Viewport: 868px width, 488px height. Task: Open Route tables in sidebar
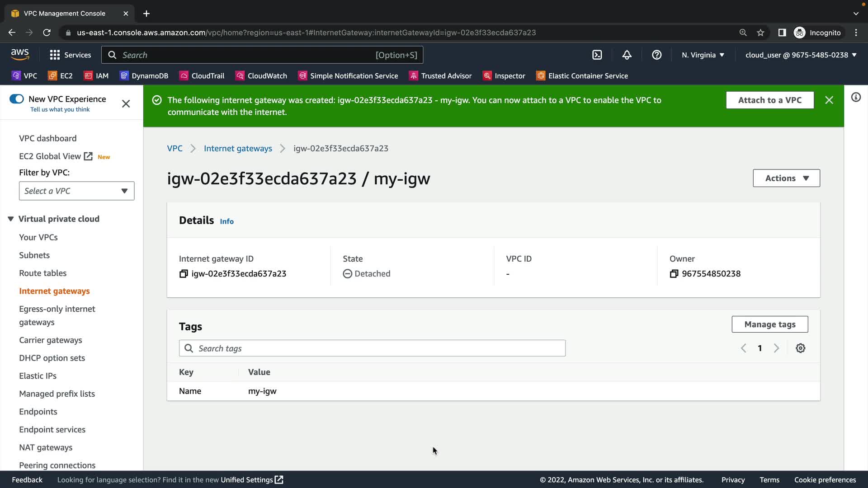tap(42, 273)
